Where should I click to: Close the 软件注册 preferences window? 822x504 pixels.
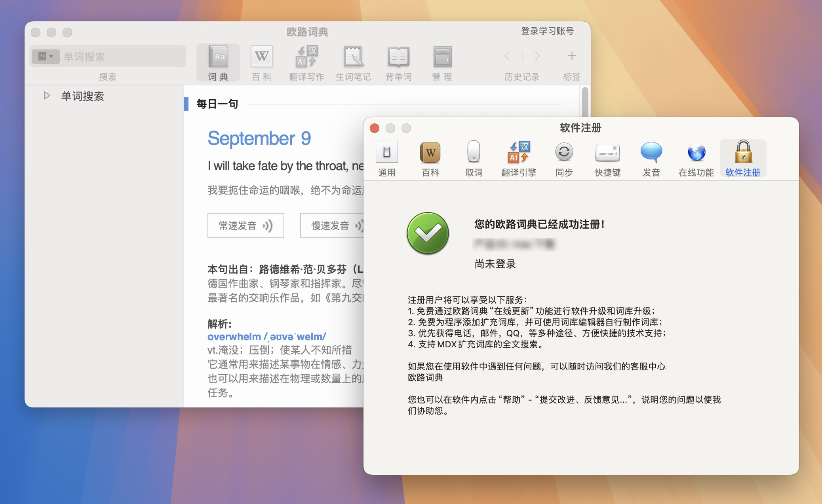[375, 128]
